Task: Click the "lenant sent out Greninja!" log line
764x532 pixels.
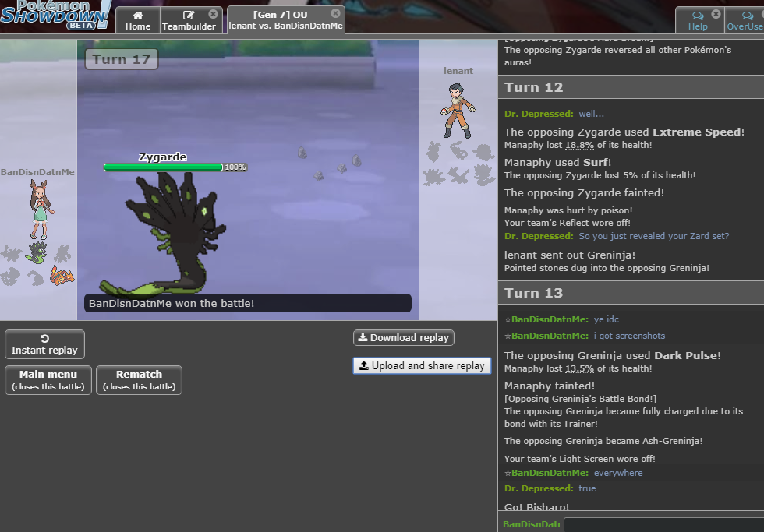Action: coord(570,255)
